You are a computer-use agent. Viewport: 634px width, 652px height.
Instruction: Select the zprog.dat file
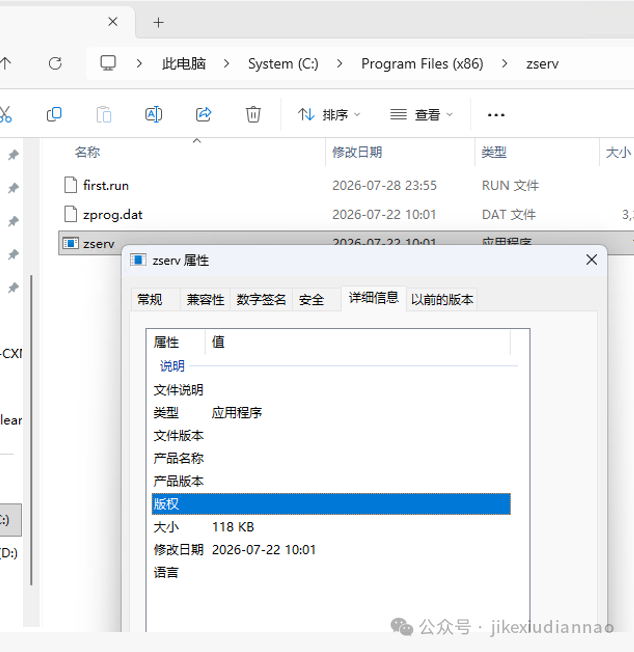click(x=113, y=215)
